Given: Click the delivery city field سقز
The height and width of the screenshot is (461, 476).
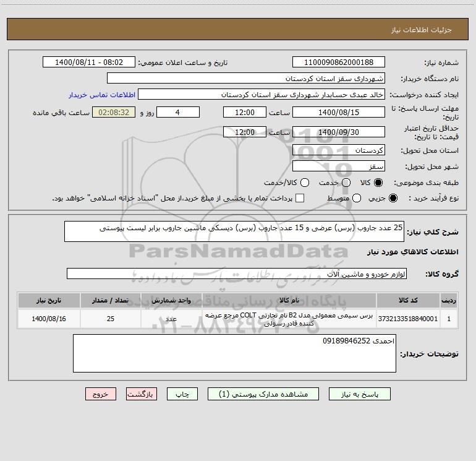Looking at the screenshot, I should (x=339, y=166).
